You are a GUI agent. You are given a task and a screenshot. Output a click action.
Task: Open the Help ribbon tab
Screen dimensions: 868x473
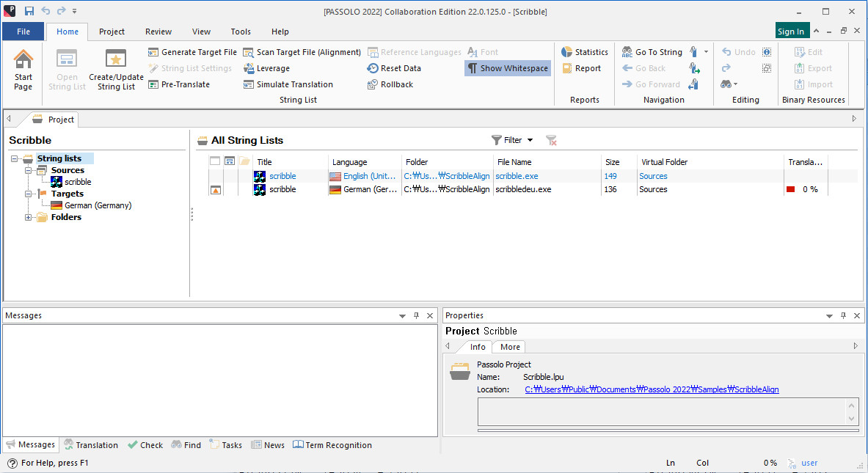280,32
